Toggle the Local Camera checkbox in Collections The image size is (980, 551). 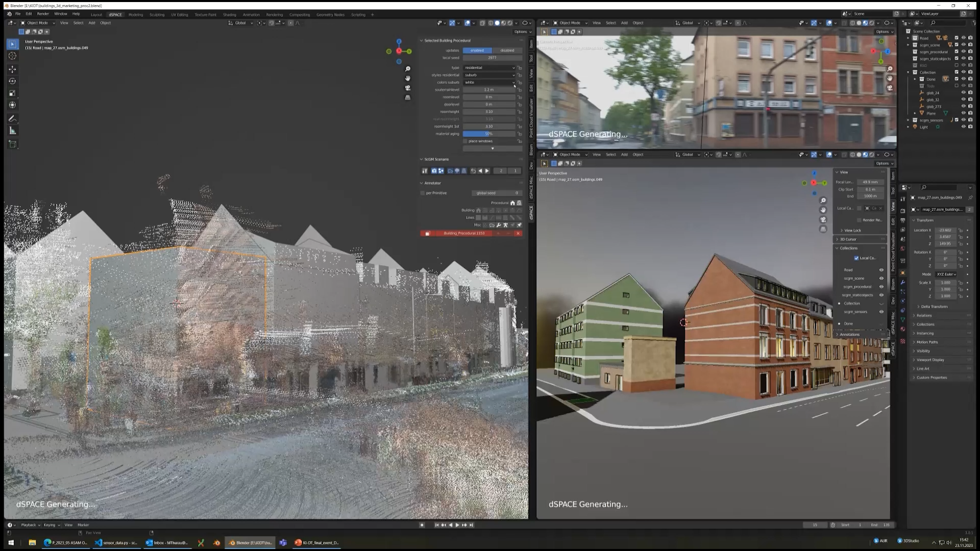click(x=856, y=258)
